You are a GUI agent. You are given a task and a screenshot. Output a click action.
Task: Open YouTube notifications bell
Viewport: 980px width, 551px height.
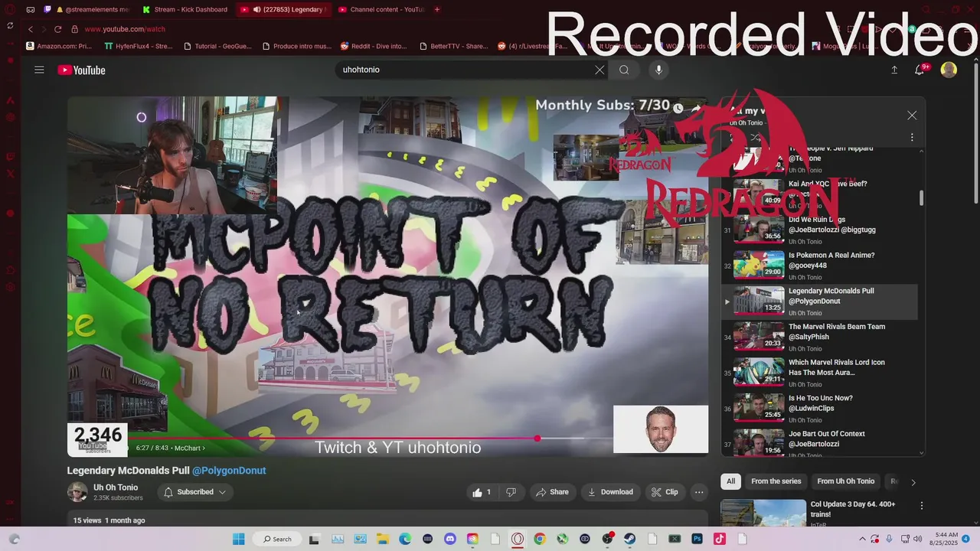click(x=920, y=70)
